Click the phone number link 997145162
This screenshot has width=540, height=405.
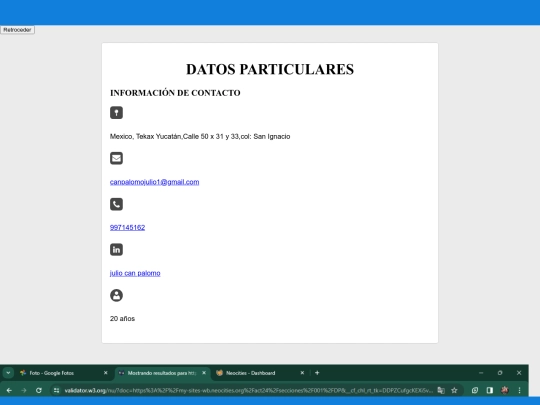[127, 227]
